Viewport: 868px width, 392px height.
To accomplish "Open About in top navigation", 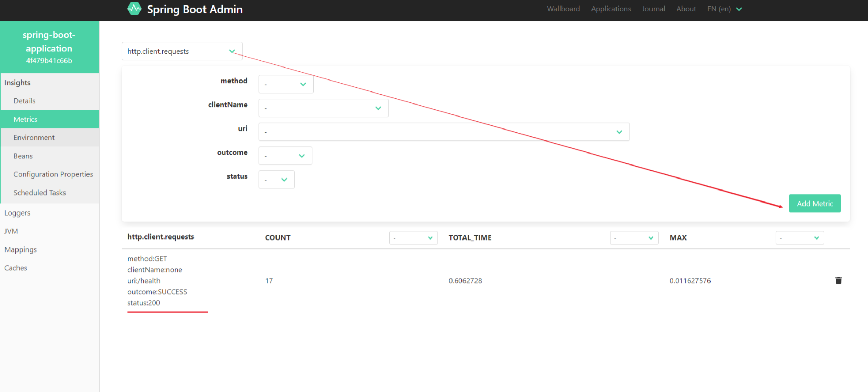I will click(686, 9).
